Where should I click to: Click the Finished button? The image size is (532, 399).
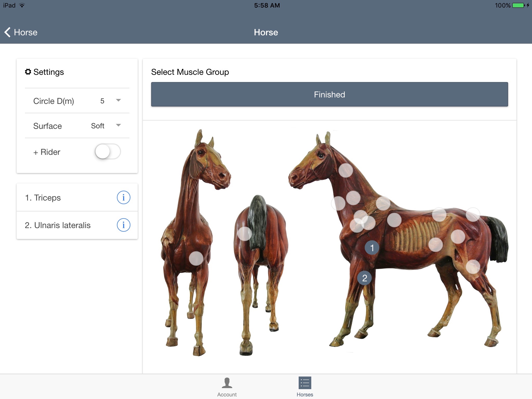[x=329, y=94]
